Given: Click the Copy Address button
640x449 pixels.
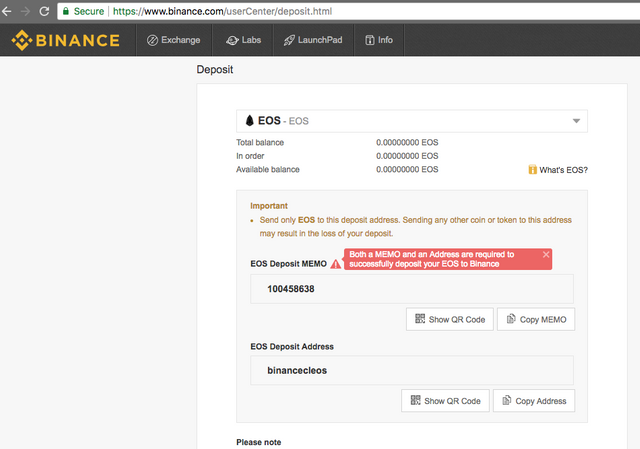Looking at the screenshot, I should click(x=534, y=401).
